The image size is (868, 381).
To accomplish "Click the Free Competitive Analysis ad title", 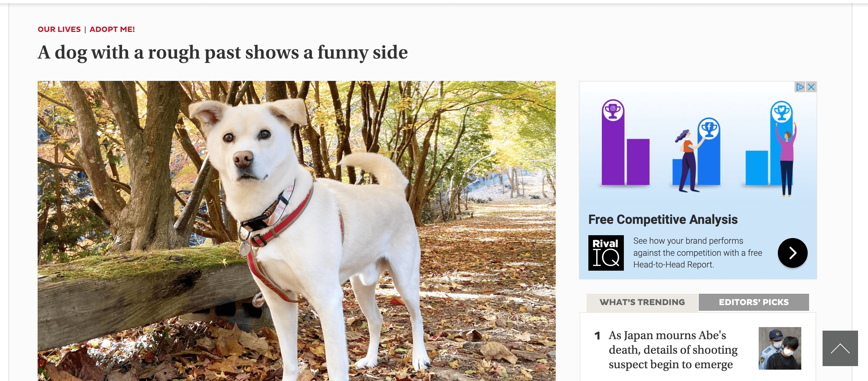I will 663,220.
